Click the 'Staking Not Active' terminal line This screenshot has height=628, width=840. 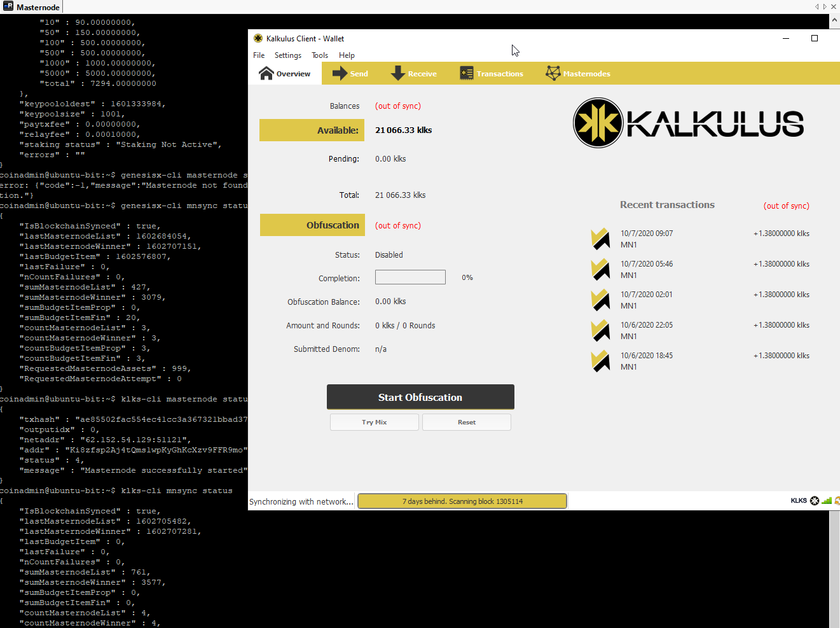coord(121,144)
